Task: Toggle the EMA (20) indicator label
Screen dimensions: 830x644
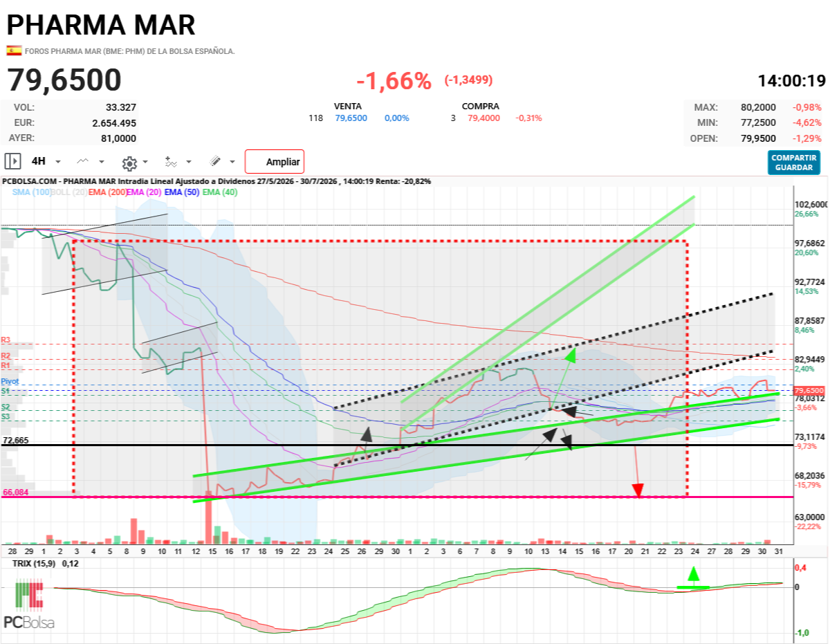Action: pos(144,192)
